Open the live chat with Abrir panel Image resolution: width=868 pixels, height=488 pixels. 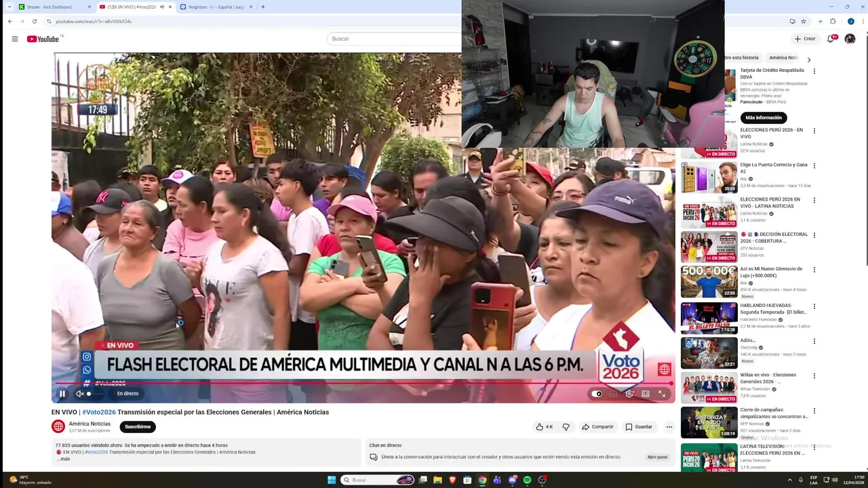(x=657, y=457)
